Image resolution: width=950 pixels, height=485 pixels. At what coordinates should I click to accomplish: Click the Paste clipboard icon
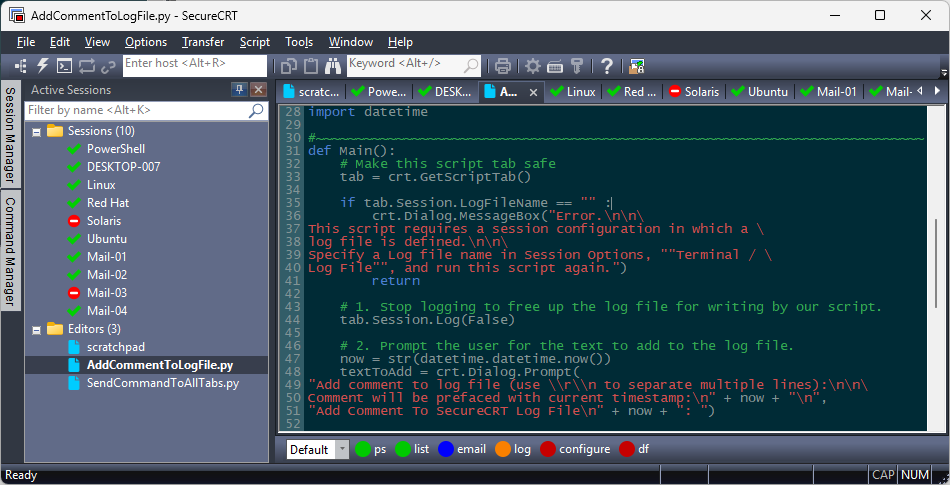(x=311, y=66)
